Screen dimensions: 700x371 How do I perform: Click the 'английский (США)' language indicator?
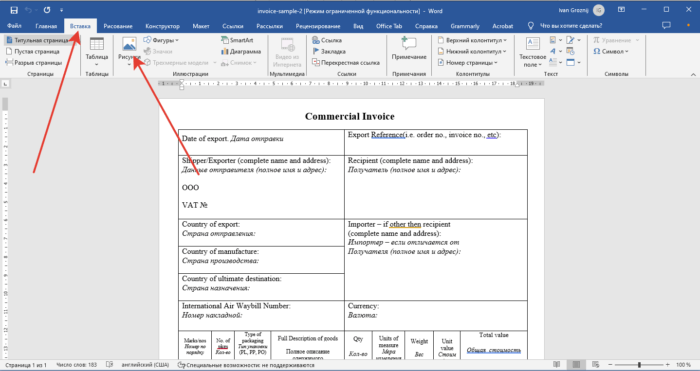pos(145,365)
